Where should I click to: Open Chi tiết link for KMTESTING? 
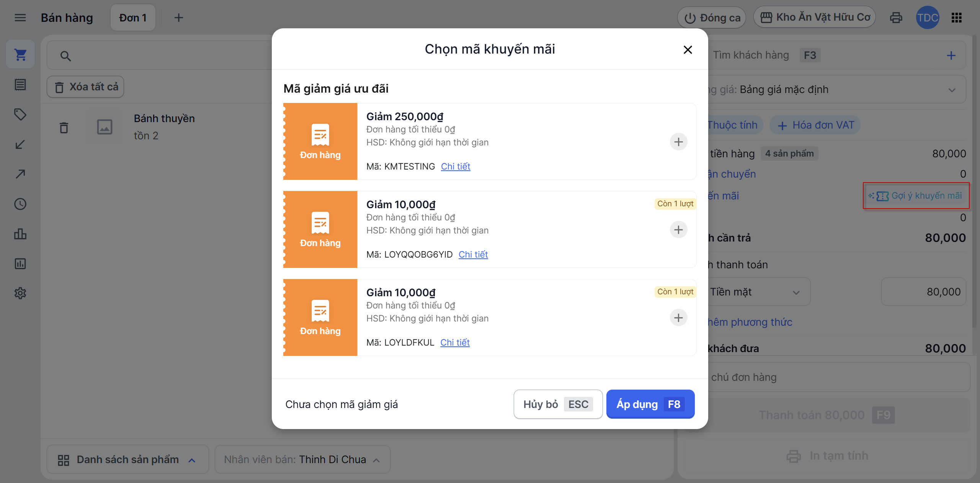pyautogui.click(x=455, y=166)
